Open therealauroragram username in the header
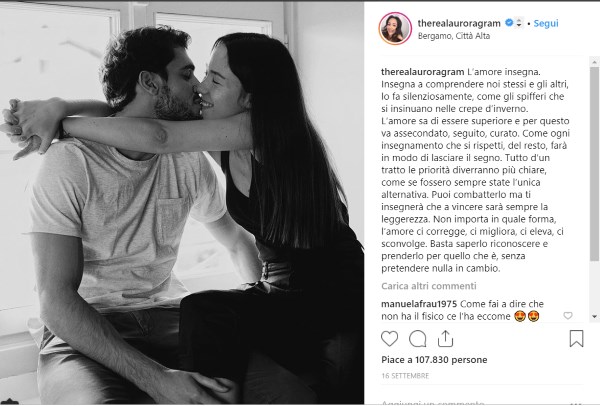 click(x=459, y=23)
